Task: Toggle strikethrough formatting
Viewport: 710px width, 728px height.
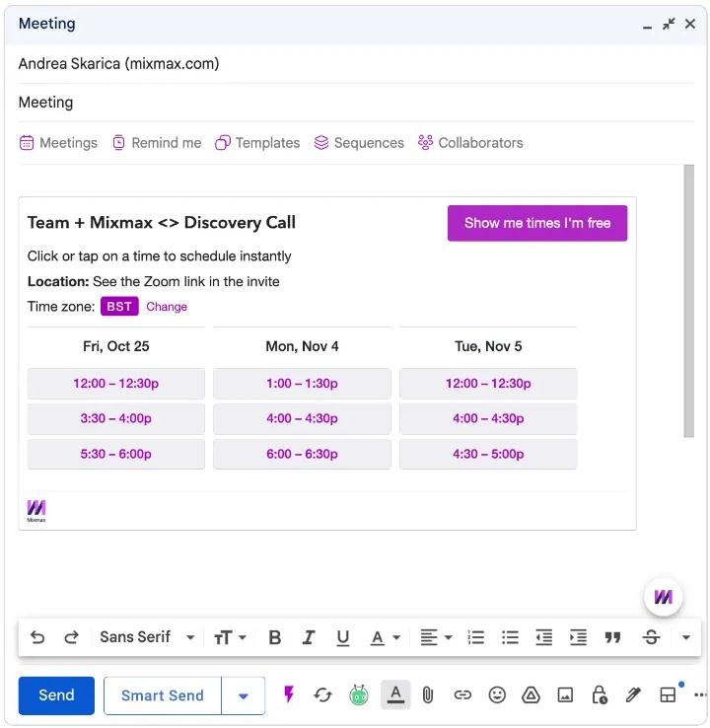Action: point(651,637)
